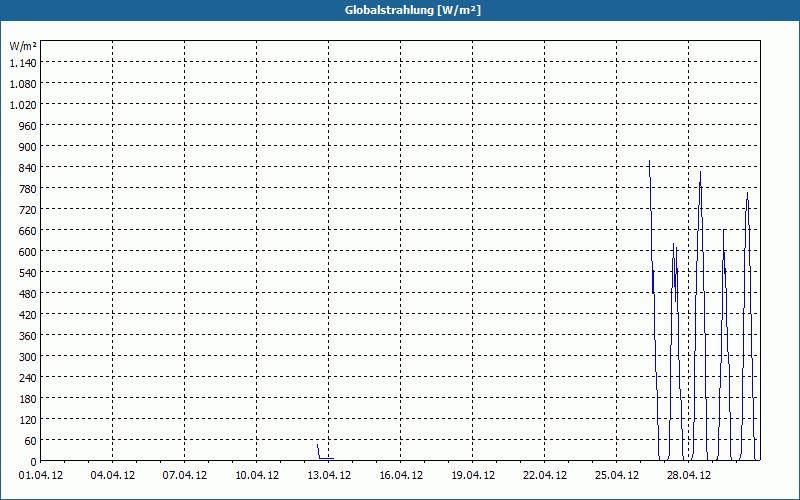Click the 660 y-axis label
This screenshot has height=500, width=800.
click(x=28, y=231)
